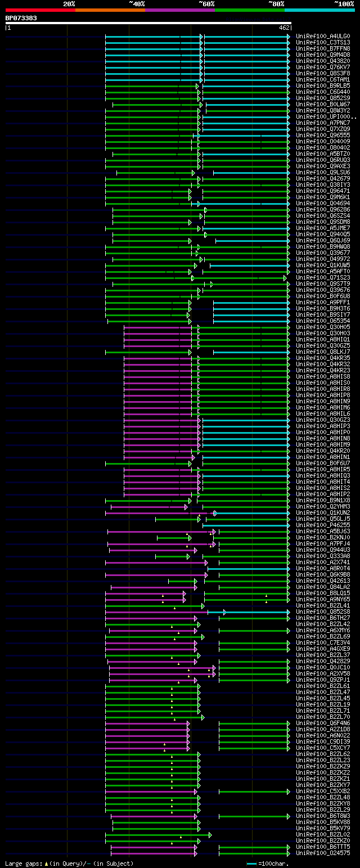Select the truncated UniRef100_UPI000.. label

click(326, 116)
